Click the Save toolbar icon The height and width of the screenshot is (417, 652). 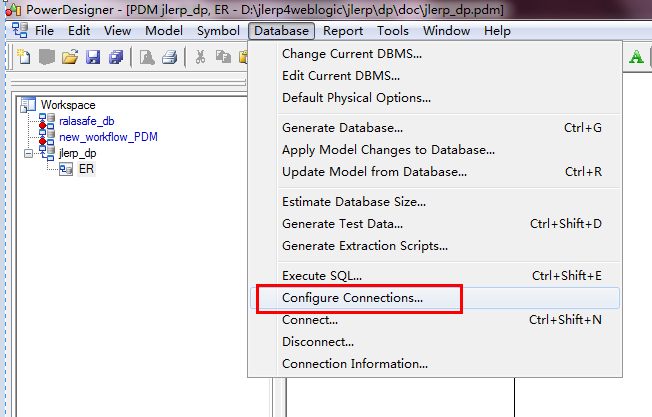93,57
